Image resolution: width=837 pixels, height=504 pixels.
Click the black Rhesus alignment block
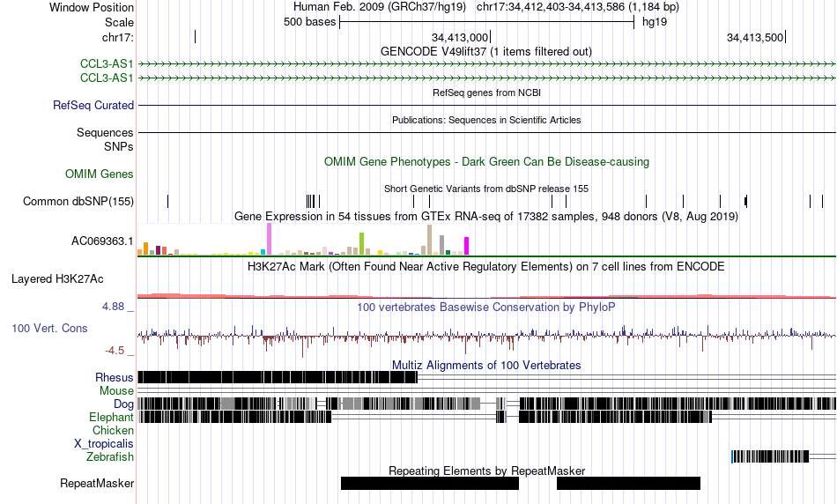[278, 377]
